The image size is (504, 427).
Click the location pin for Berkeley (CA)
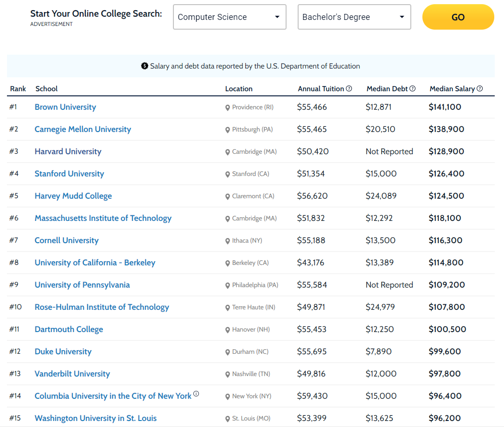click(x=228, y=263)
